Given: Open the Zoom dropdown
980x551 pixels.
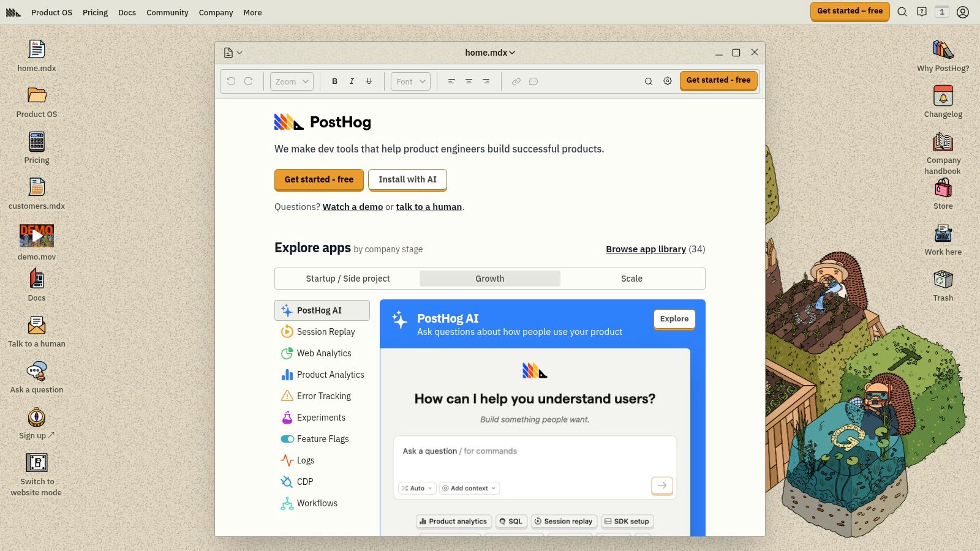Looking at the screenshot, I should (x=292, y=81).
